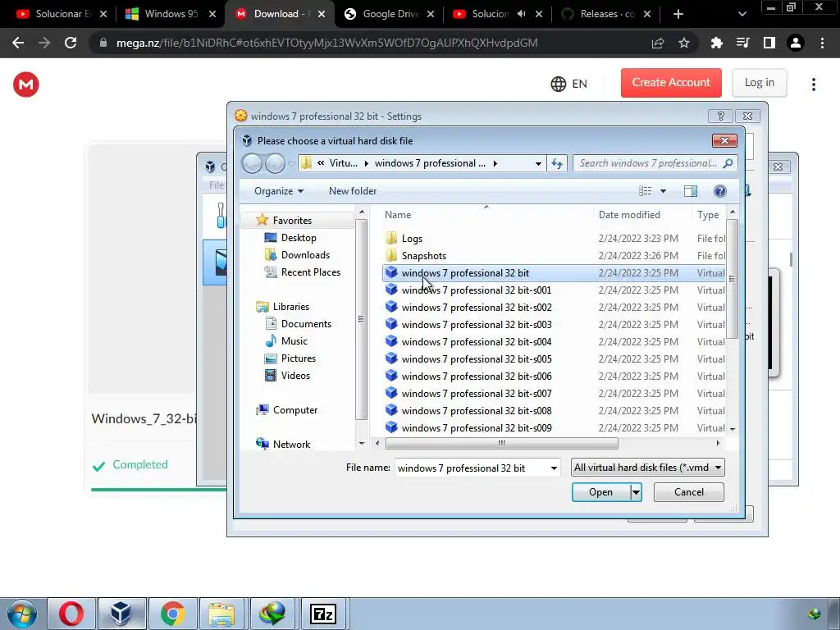The height and width of the screenshot is (630, 840).
Task: Open Chrome three-dot menu
Action: (822, 43)
